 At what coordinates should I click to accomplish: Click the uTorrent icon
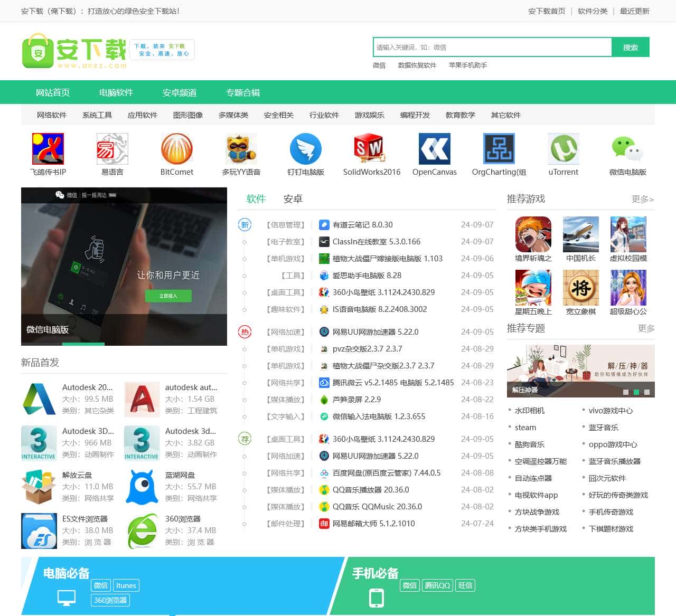pyautogui.click(x=564, y=149)
